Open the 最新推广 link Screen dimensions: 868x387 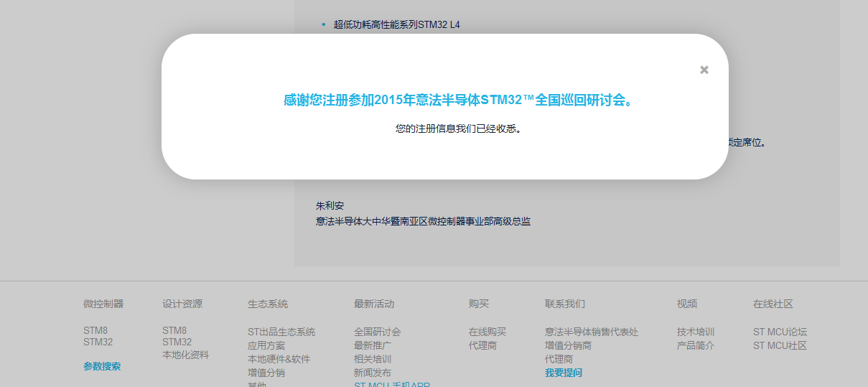coord(373,346)
